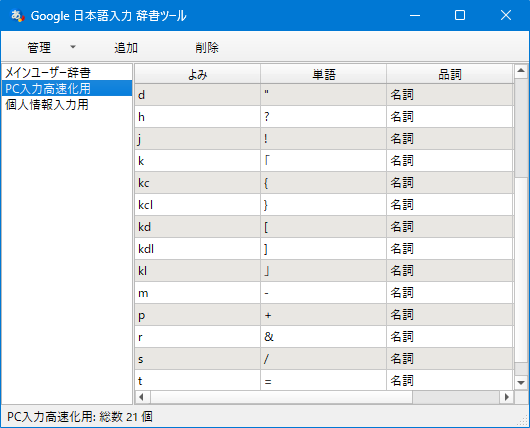Viewport: 530px width, 428px height.
Task: Click the 追加 toolbar button
Action: point(126,47)
